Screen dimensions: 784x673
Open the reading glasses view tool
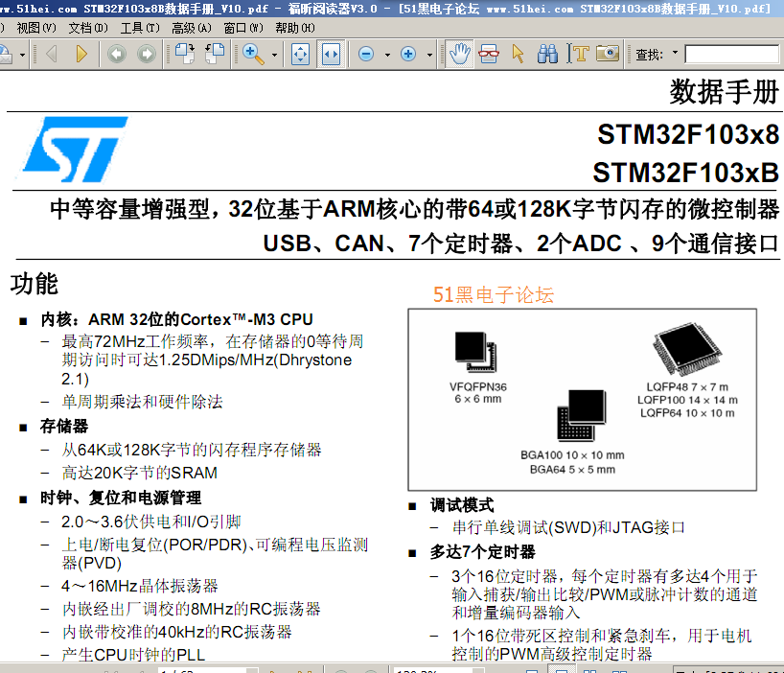coord(489,54)
